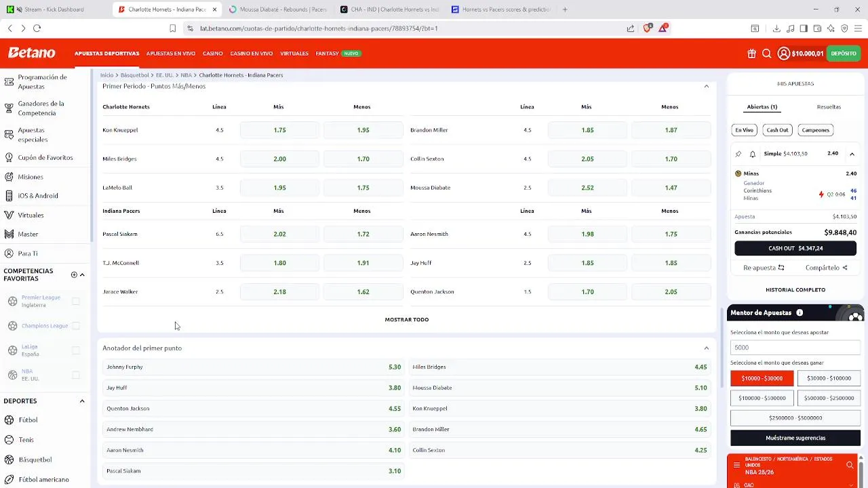
Task: Check the LaLiga España favorite checkbox
Action: pos(76,350)
